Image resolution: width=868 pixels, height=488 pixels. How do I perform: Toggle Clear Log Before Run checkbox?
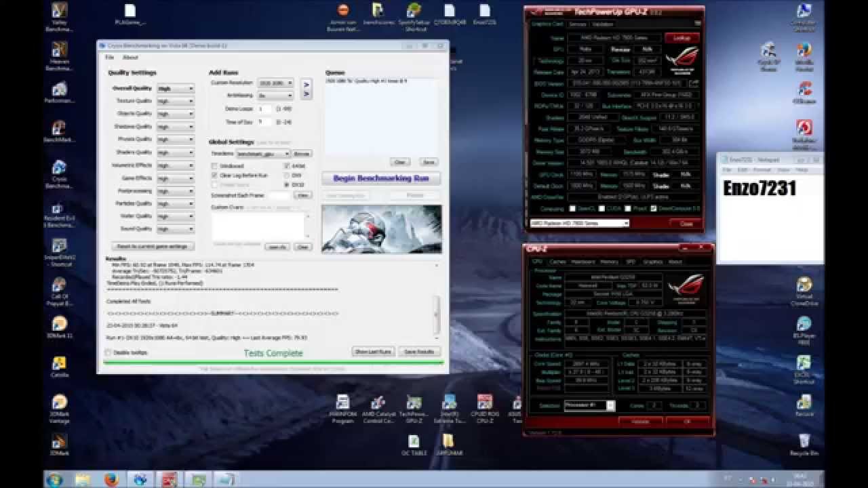pyautogui.click(x=215, y=175)
